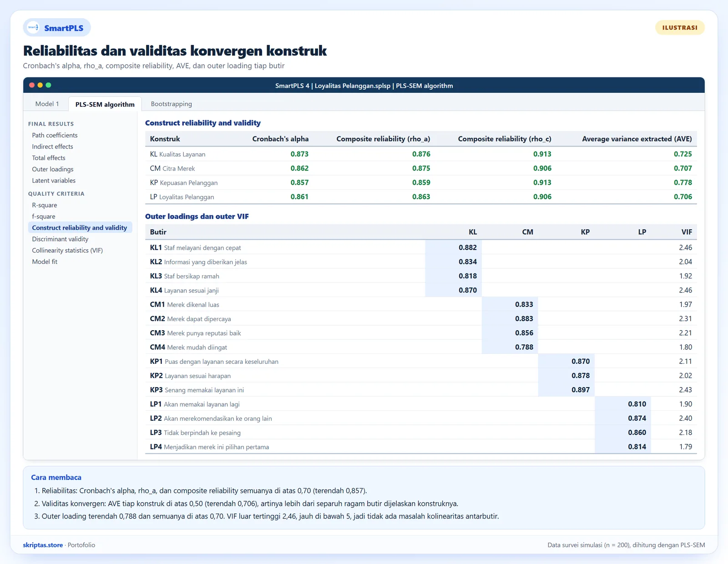Click the skriptas.store footer link
This screenshot has height=564, width=728.
click(43, 545)
